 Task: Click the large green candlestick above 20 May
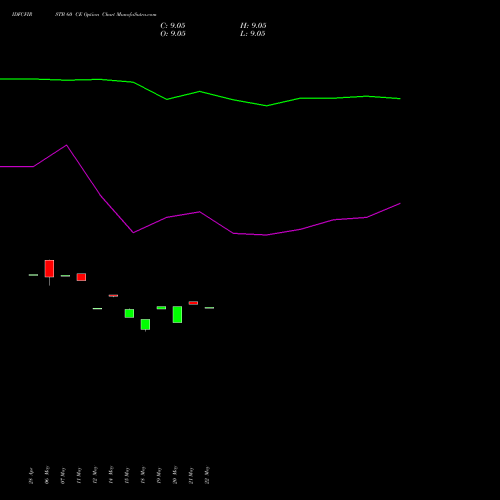click(177, 314)
